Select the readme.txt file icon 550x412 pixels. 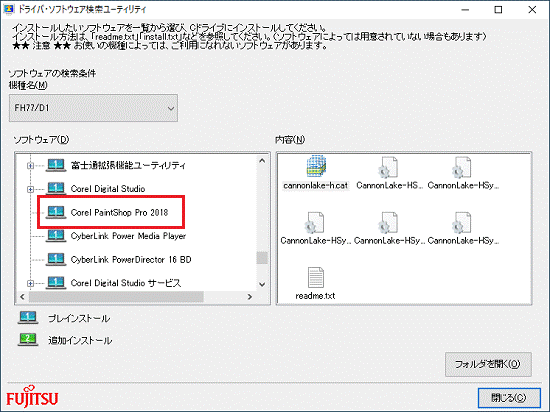pyautogui.click(x=316, y=277)
